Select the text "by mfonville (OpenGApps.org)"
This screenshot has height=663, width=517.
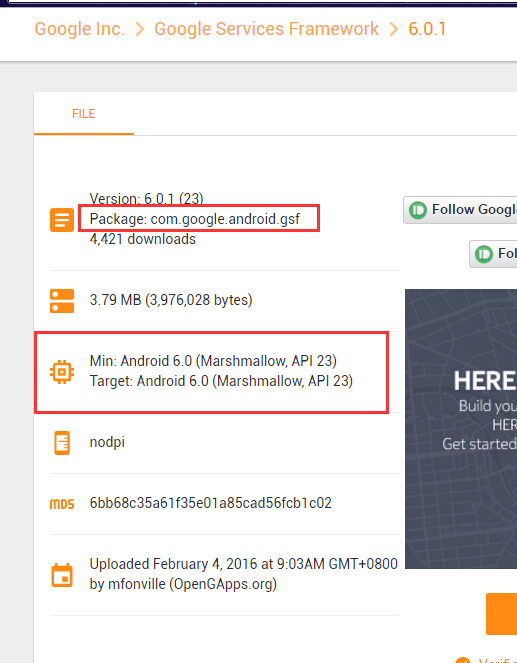click(x=183, y=584)
